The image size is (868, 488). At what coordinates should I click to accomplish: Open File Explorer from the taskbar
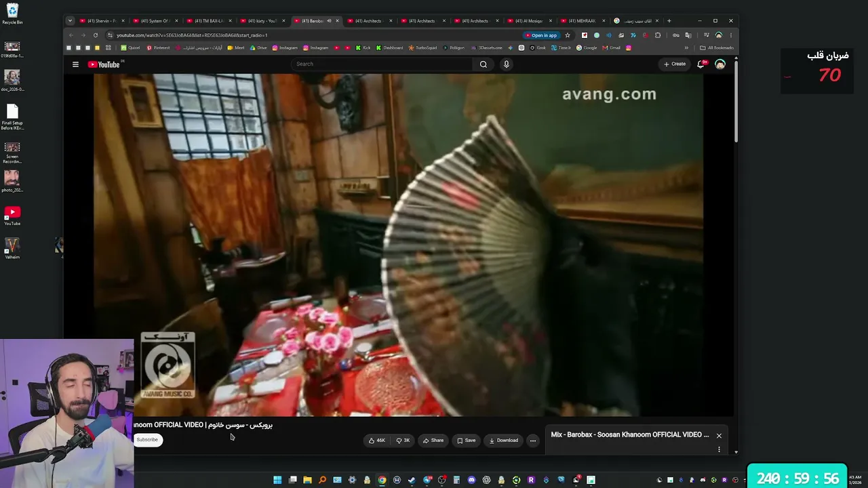point(307,480)
